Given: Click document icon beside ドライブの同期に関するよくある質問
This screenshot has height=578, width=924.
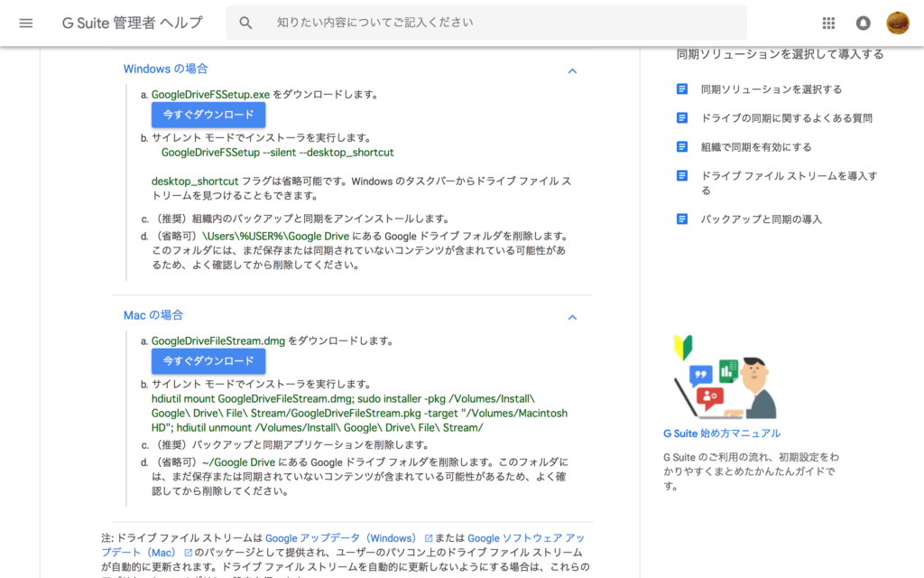Looking at the screenshot, I should pyautogui.click(x=682, y=118).
